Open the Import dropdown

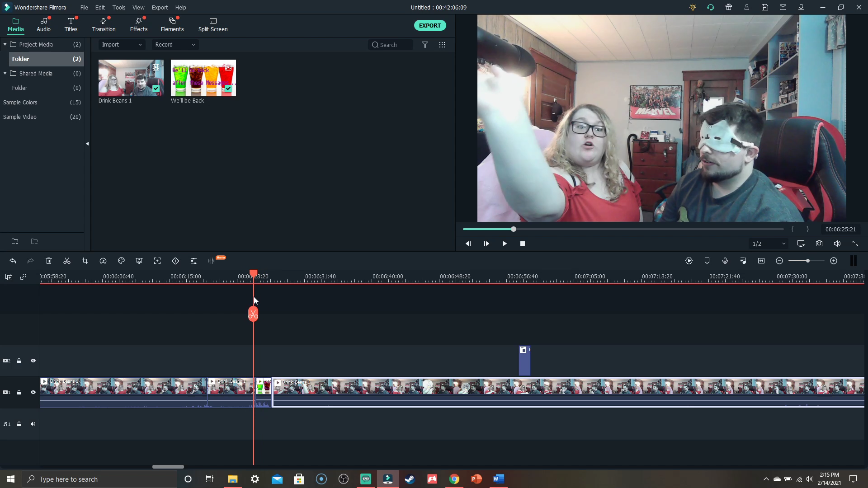tap(122, 45)
